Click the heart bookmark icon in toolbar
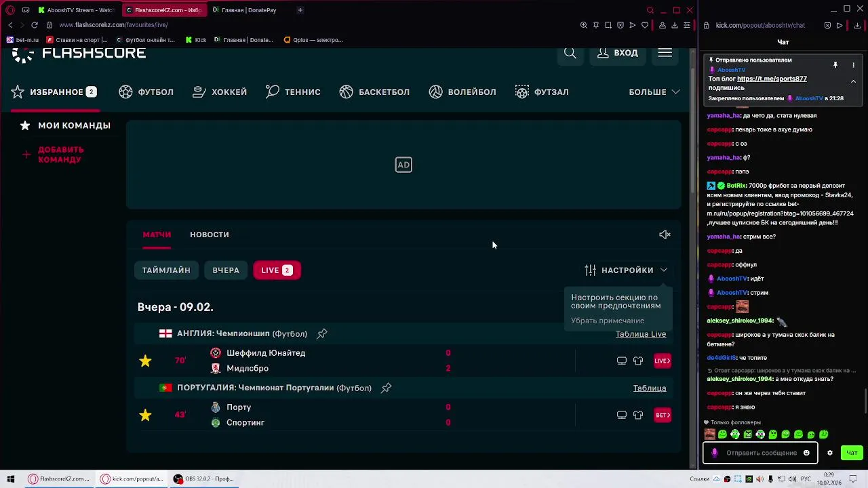 pyautogui.click(x=645, y=25)
